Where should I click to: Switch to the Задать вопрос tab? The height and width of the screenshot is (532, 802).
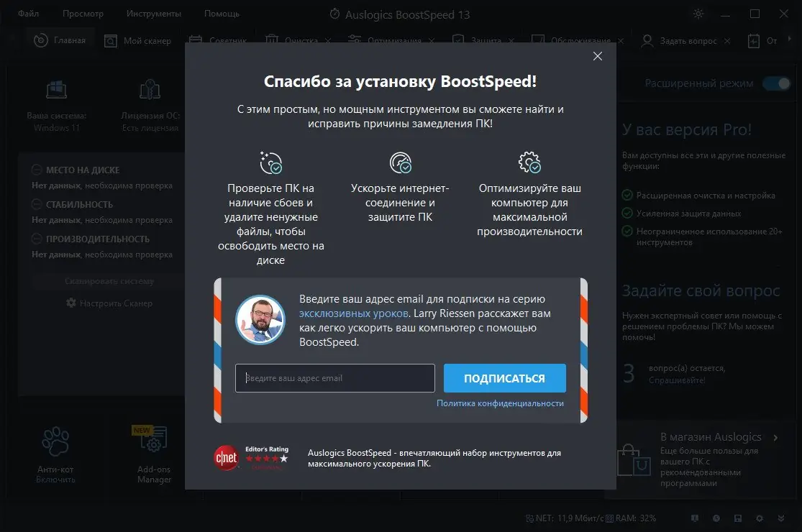pos(679,41)
